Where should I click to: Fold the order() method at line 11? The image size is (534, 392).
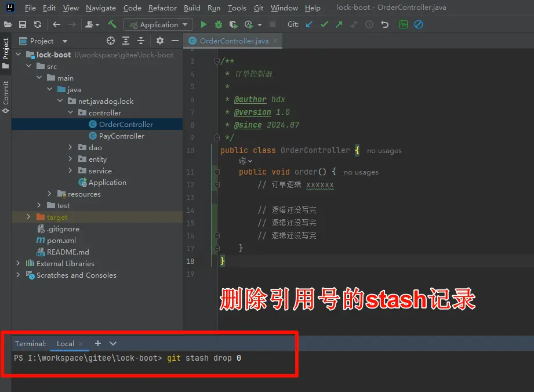tap(217, 172)
